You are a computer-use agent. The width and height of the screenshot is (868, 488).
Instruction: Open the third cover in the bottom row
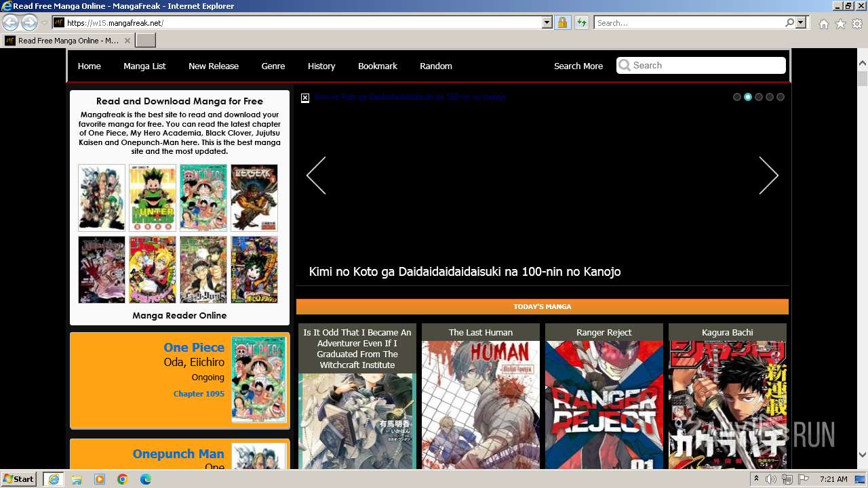coord(203,270)
